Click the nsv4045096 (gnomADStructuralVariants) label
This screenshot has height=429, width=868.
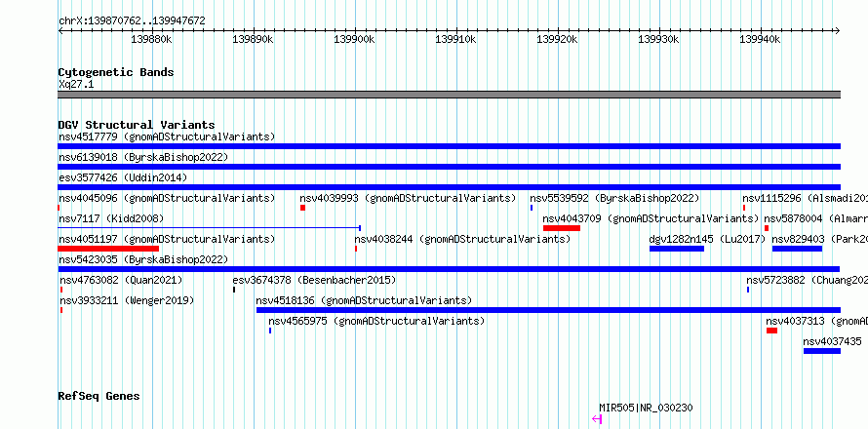click(x=167, y=198)
